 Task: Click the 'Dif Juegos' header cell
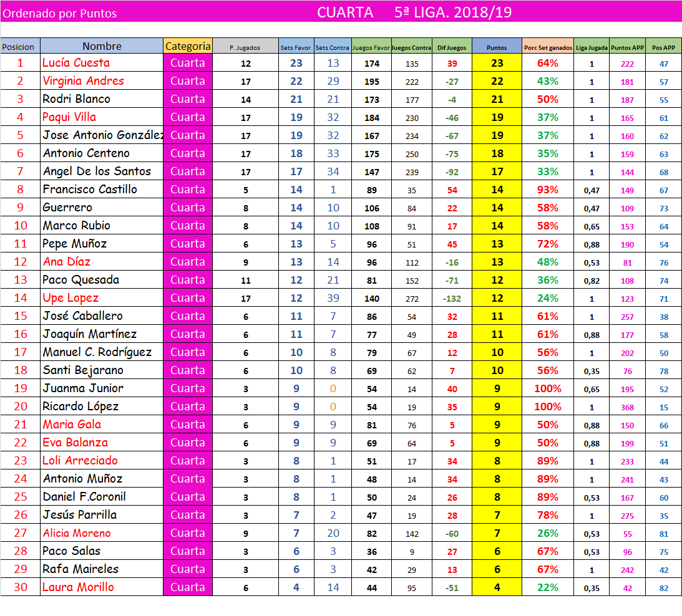pyautogui.click(x=452, y=47)
